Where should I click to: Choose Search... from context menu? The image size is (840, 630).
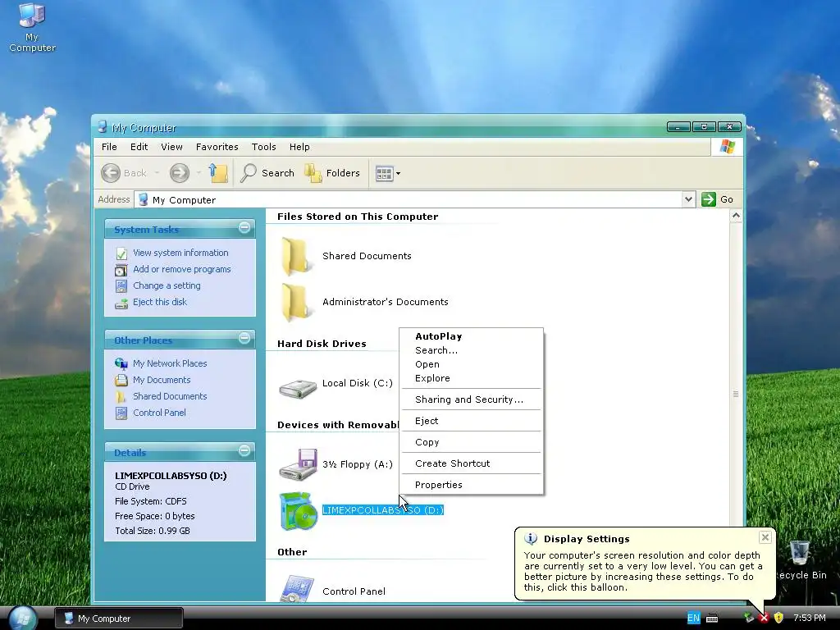[472, 350]
